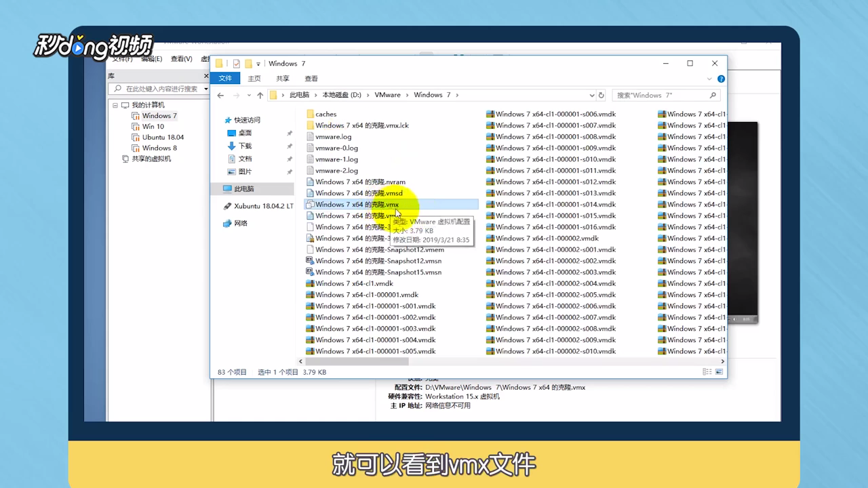Screen dimensions: 868x488
Task: Select Windows 7 x64 的克隆.vmx file
Action: click(x=391, y=204)
